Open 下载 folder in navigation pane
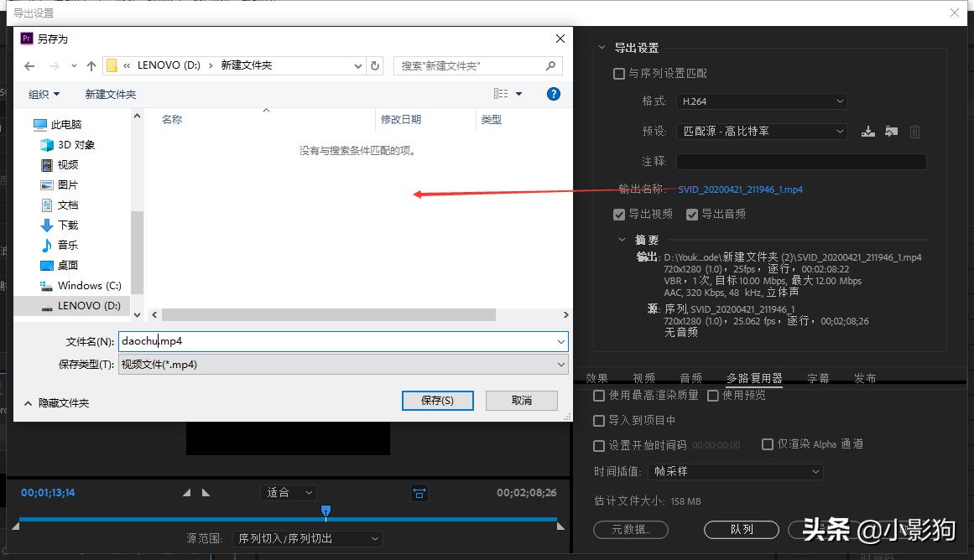The image size is (974, 560). tap(60, 225)
